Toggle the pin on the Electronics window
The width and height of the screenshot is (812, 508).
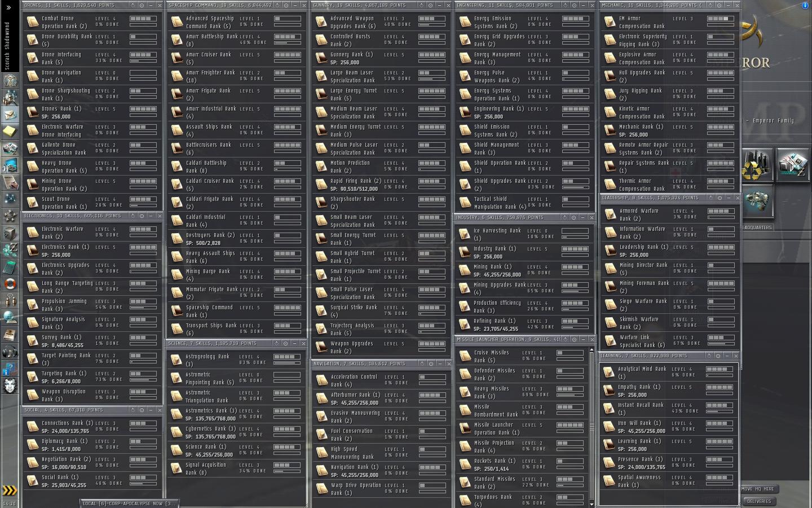click(133, 216)
